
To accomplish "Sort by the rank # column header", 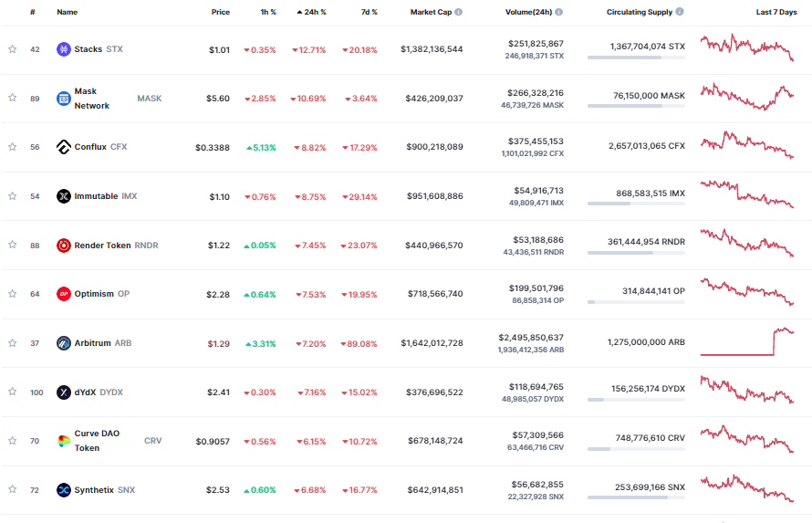I will [33, 12].
